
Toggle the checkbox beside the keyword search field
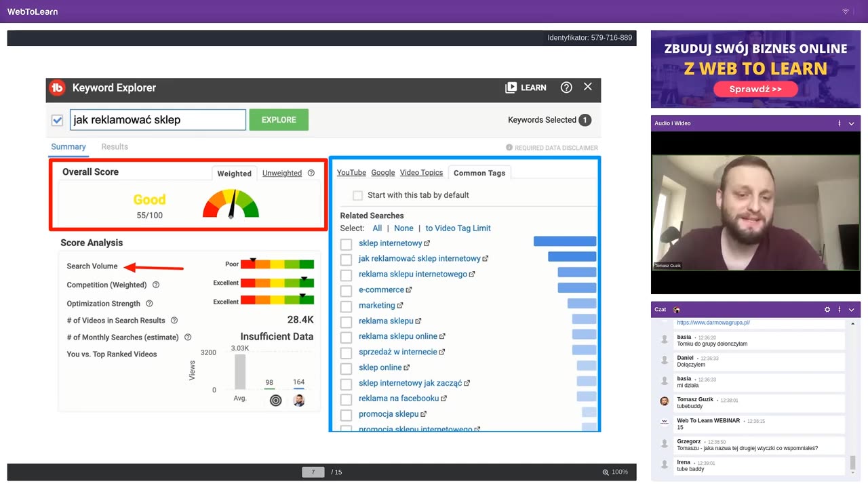coord(58,121)
